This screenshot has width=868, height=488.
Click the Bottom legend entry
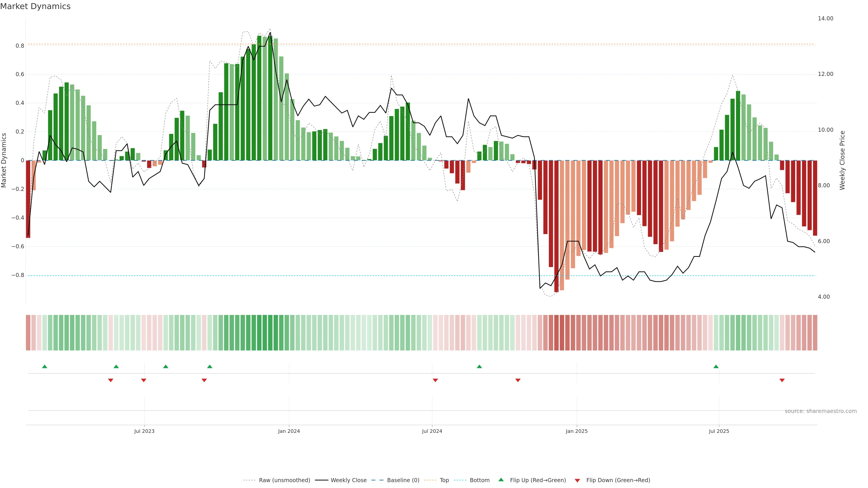[x=479, y=480]
